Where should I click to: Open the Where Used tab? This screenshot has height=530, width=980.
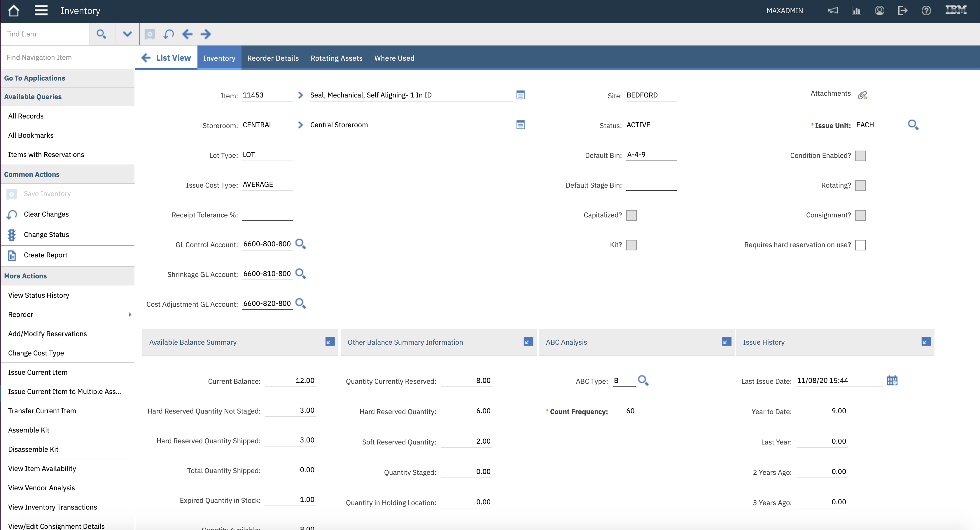click(394, 58)
